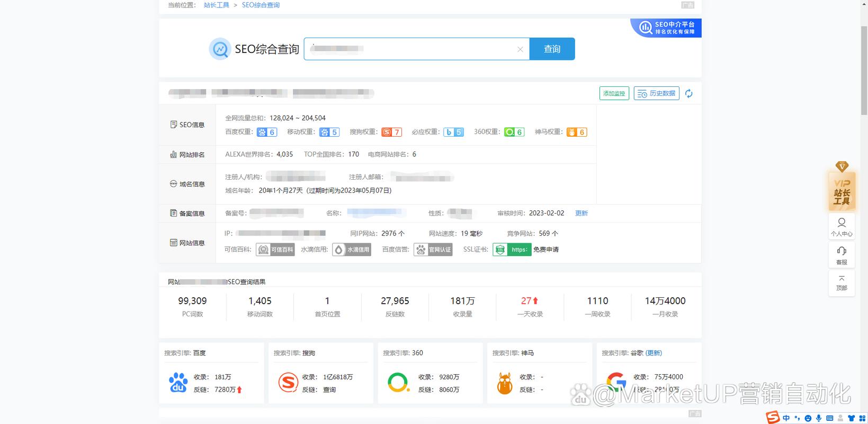
Task: Open 个人中心 from the side panel
Action: coord(842,226)
